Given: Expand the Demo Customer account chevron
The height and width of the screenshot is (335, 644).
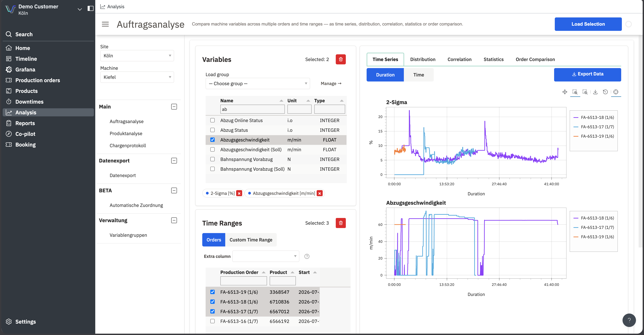Looking at the screenshot, I should (x=80, y=9).
